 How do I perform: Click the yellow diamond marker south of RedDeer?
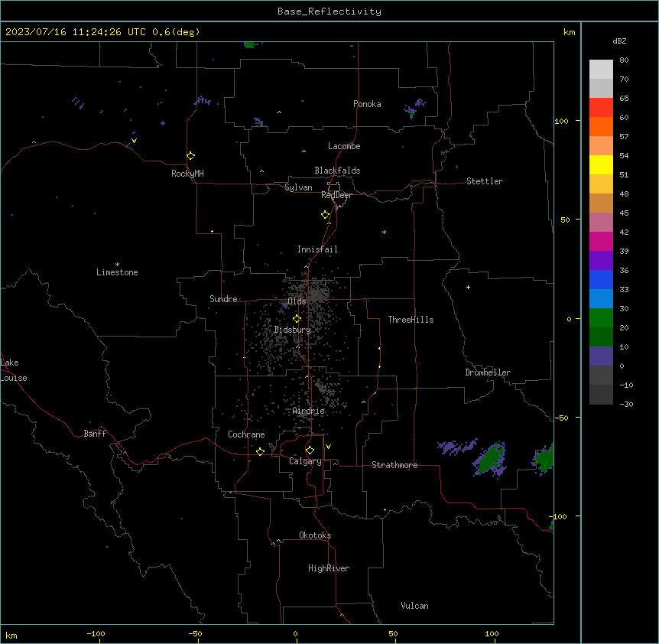click(x=325, y=215)
